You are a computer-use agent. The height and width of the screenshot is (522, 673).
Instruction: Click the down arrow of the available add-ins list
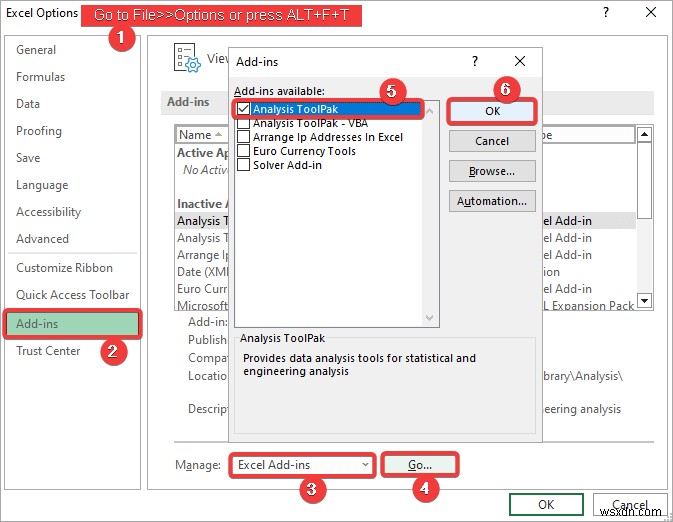(430, 318)
